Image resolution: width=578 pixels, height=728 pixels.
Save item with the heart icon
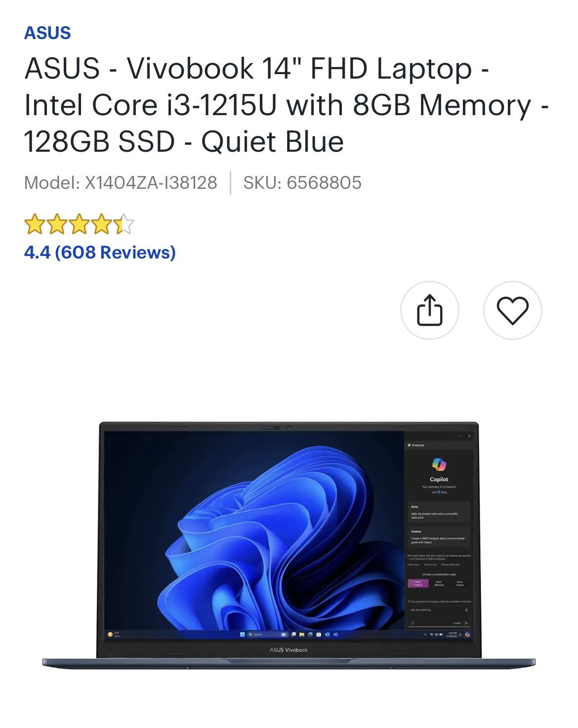point(512,310)
